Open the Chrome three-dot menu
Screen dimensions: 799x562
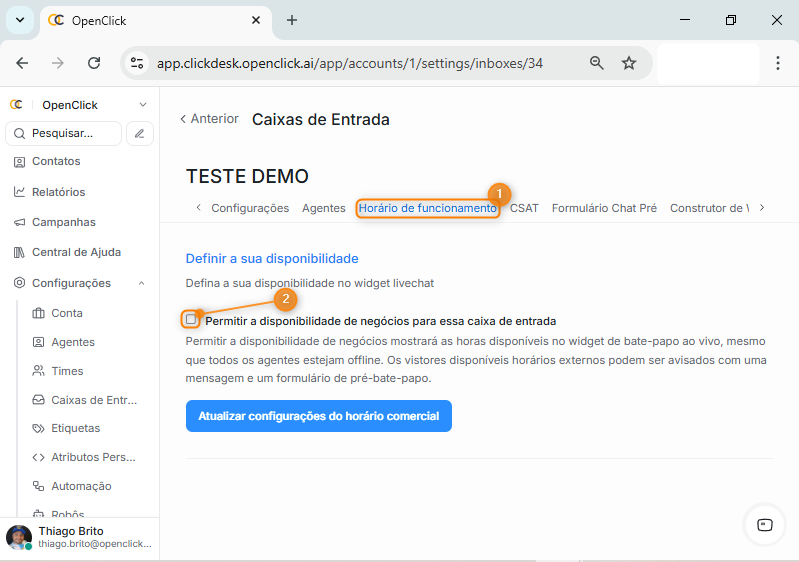(778, 63)
